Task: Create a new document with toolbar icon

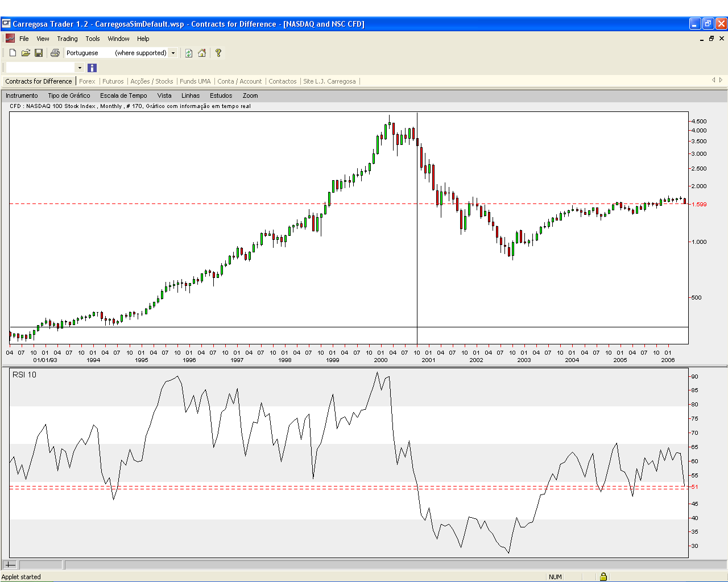Action: (x=13, y=53)
